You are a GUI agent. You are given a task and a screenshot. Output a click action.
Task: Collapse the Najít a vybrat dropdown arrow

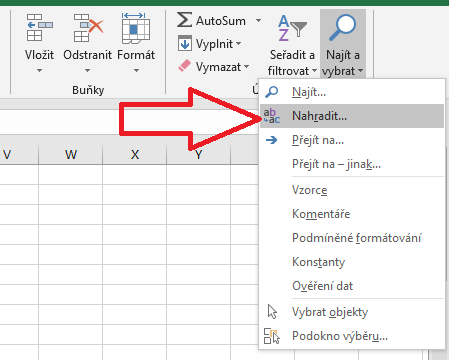pos(360,71)
